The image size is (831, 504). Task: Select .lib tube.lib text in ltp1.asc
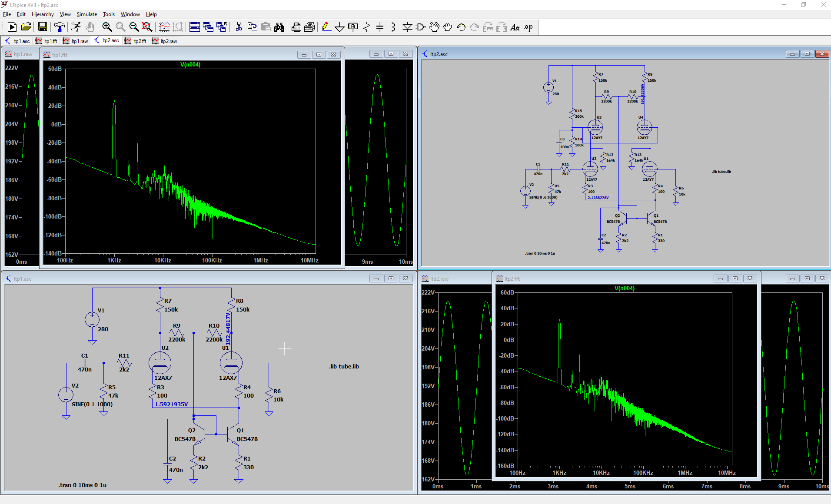[344, 366]
